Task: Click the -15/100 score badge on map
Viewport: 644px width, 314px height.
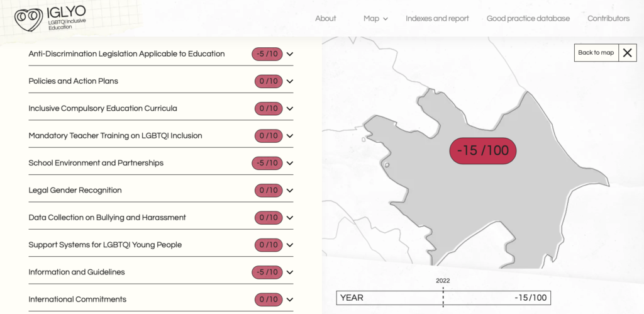Action: 483,151
